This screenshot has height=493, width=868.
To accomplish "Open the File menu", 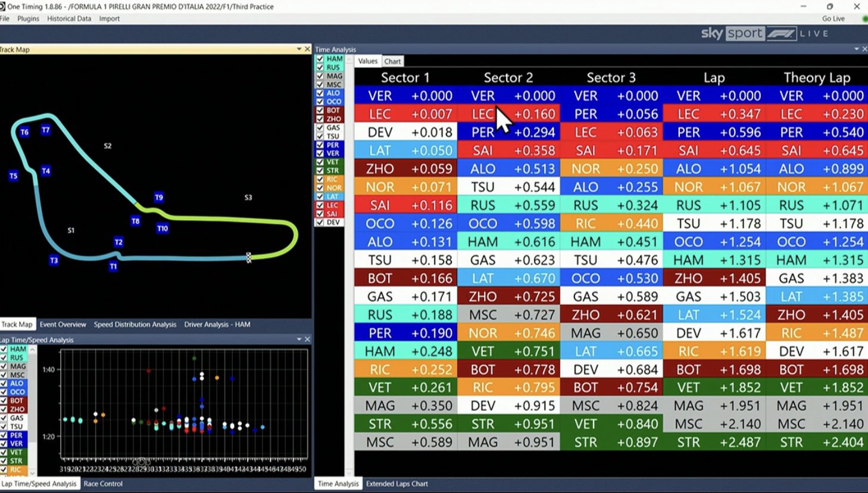I will coord(4,18).
